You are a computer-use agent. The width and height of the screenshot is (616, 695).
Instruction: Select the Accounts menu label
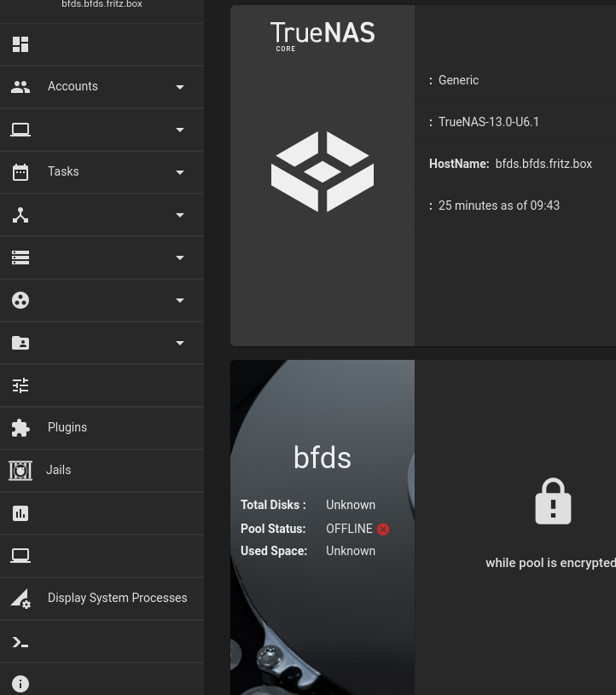point(73,86)
